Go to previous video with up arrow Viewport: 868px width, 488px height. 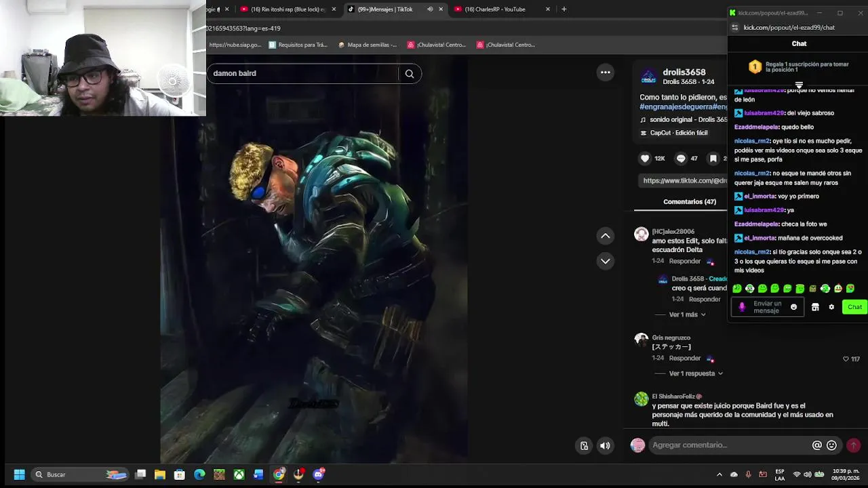[606, 236]
